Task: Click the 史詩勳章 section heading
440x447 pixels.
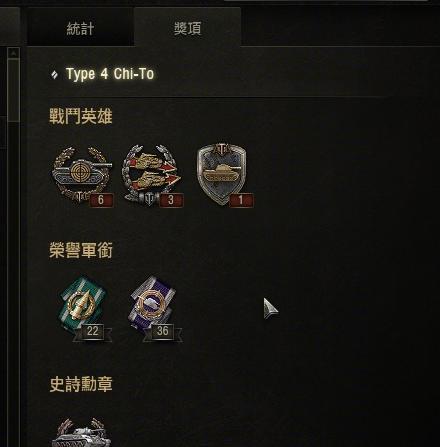Action: pyautogui.click(x=81, y=384)
